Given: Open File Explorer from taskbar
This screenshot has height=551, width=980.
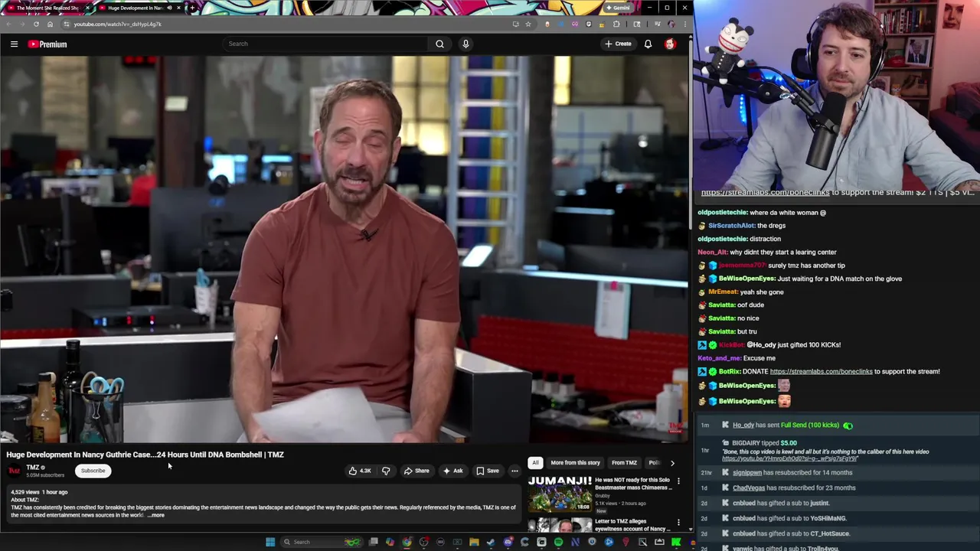Looking at the screenshot, I should [474, 542].
